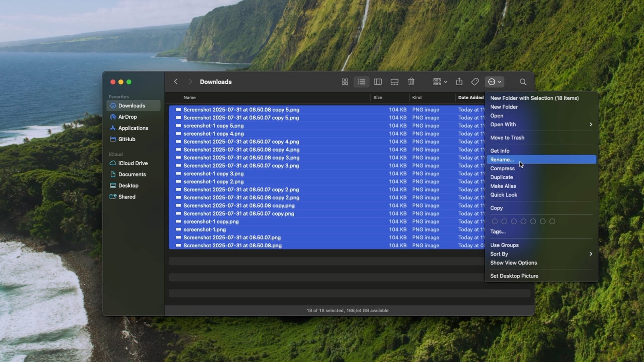Toggle Use Groups in the menu
The height and width of the screenshot is (362, 644).
tap(541, 245)
